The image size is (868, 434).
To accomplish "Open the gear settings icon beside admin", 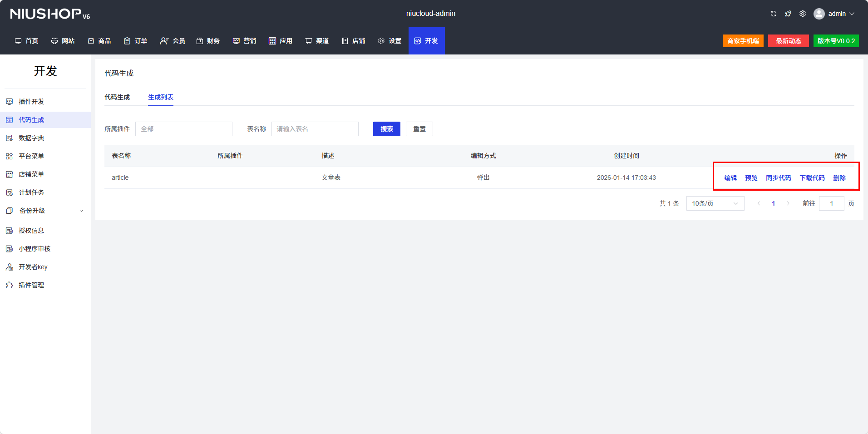I will [x=803, y=14].
